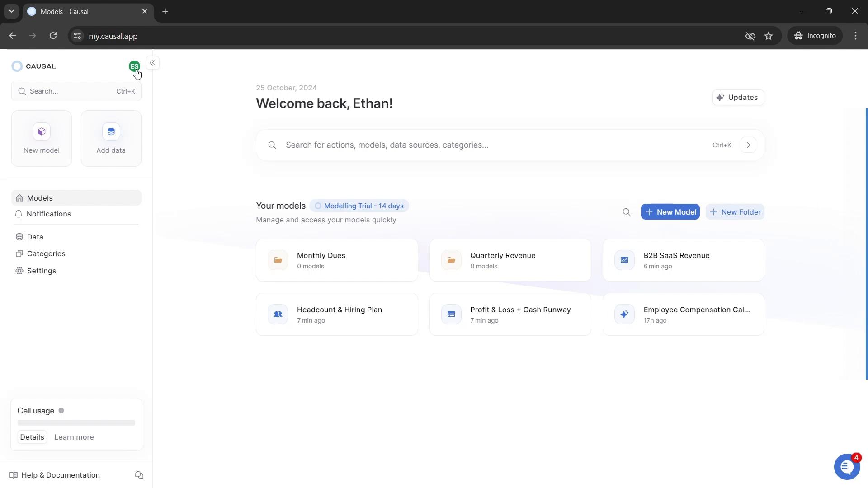Open Headcount & Hiring Plan model

[x=338, y=314]
